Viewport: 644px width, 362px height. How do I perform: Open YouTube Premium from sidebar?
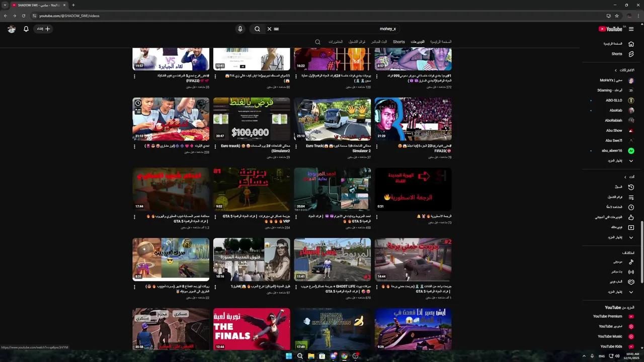(613, 316)
